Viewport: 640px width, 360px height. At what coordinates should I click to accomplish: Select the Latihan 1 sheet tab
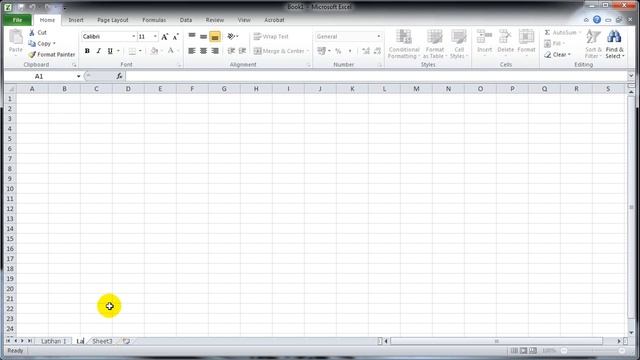point(53,341)
